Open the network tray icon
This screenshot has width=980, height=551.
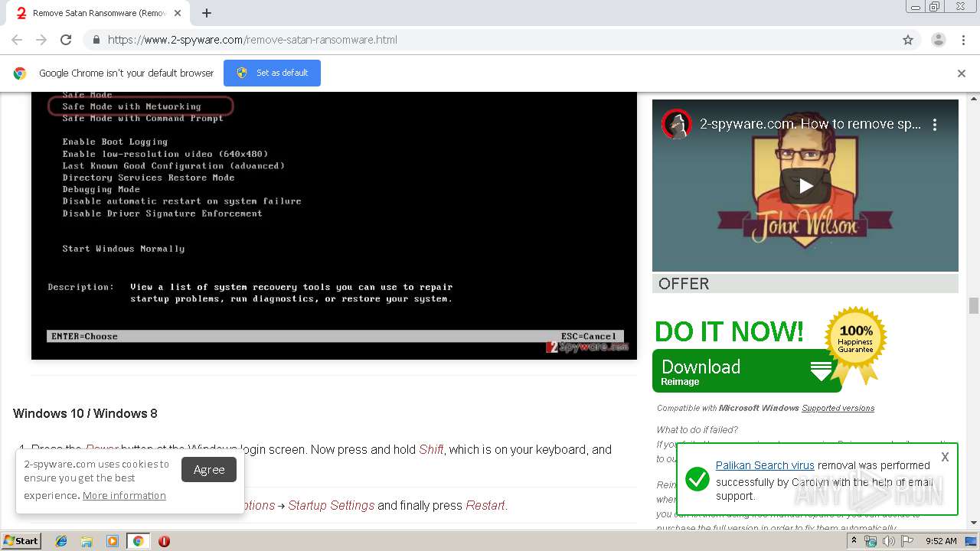[x=871, y=541]
